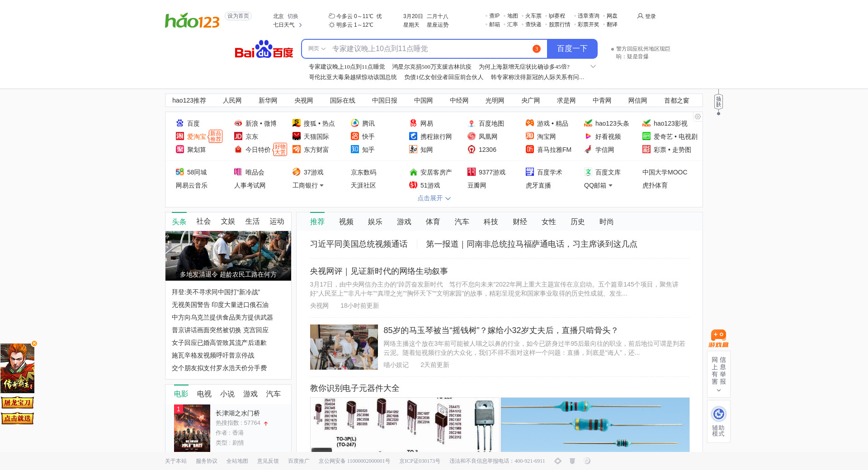Open the 央视网评 network story article
This screenshot has width=868, height=470.
[379, 271]
